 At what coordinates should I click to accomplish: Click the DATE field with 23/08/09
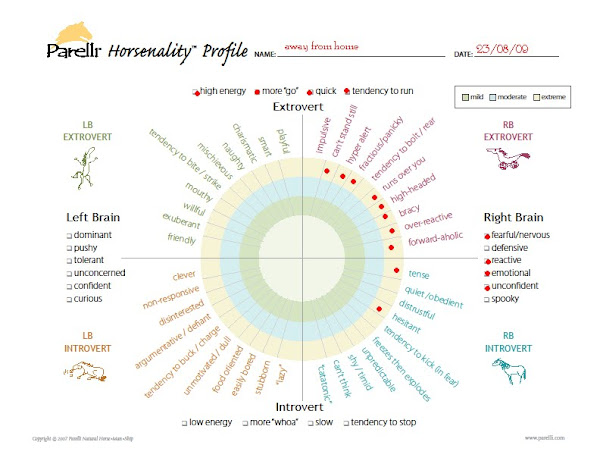click(517, 49)
